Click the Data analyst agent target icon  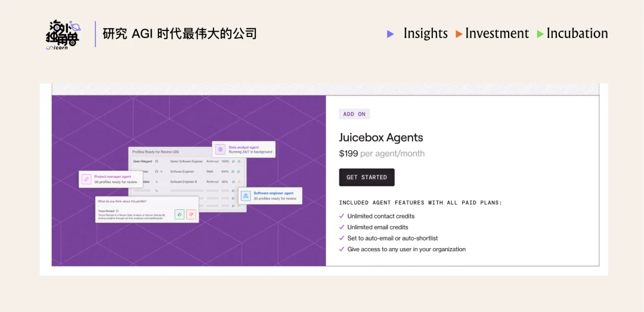(x=220, y=149)
